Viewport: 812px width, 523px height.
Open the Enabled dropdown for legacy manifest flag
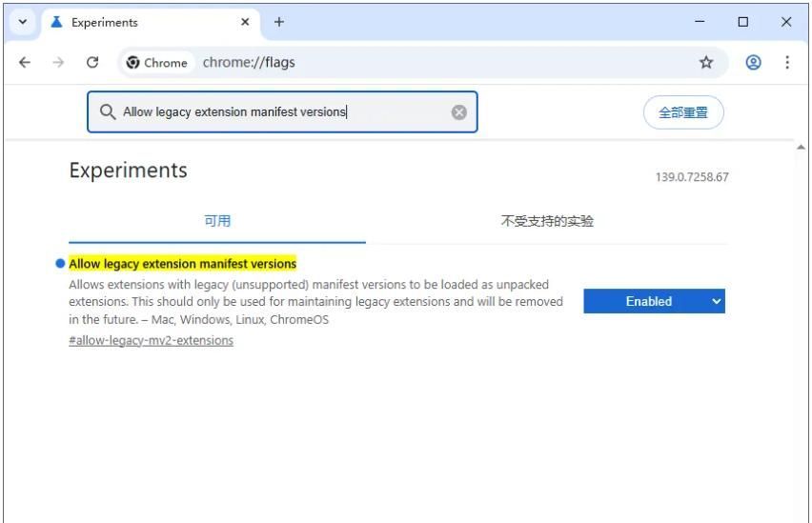pos(654,301)
